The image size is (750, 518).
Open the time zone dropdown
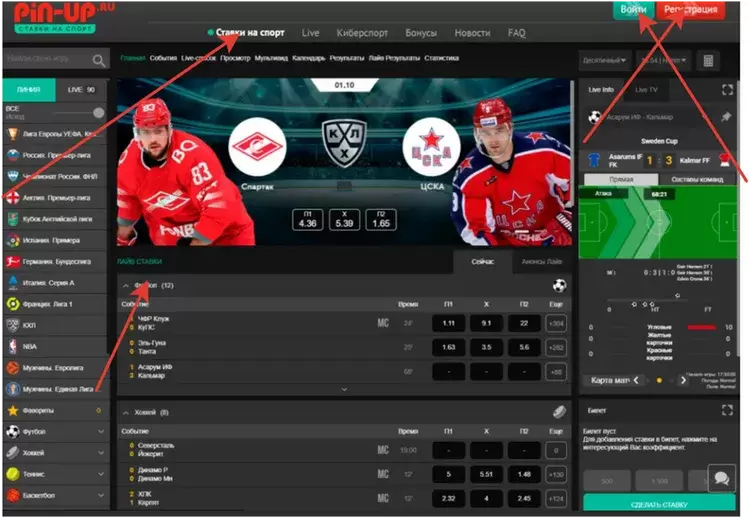pos(663,60)
